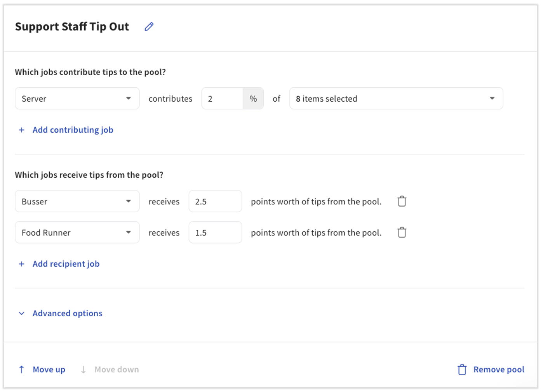Click the Busser points field showing 2.5
Screen dimensions: 543x392
click(x=215, y=201)
